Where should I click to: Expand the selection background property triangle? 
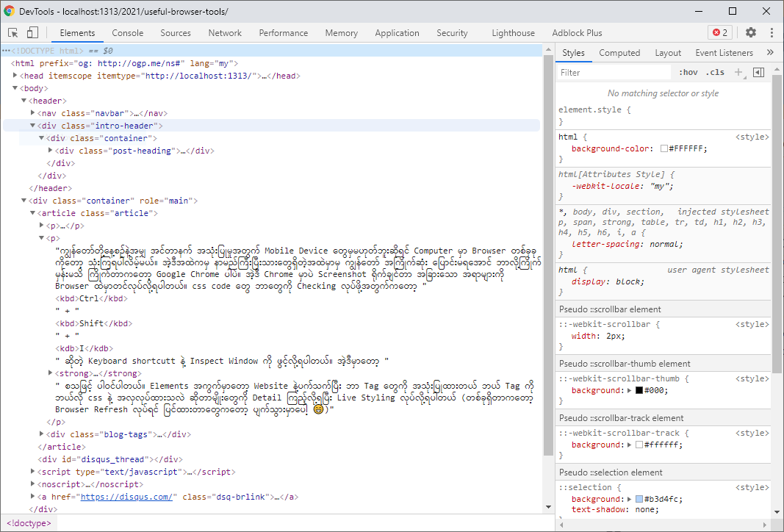(x=630, y=500)
